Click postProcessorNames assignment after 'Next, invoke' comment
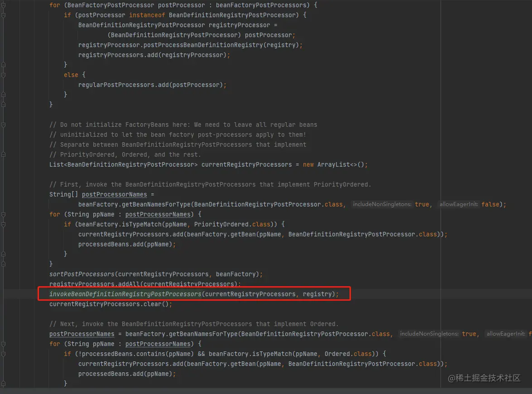Screen dimensions: 532x394 tap(82, 334)
